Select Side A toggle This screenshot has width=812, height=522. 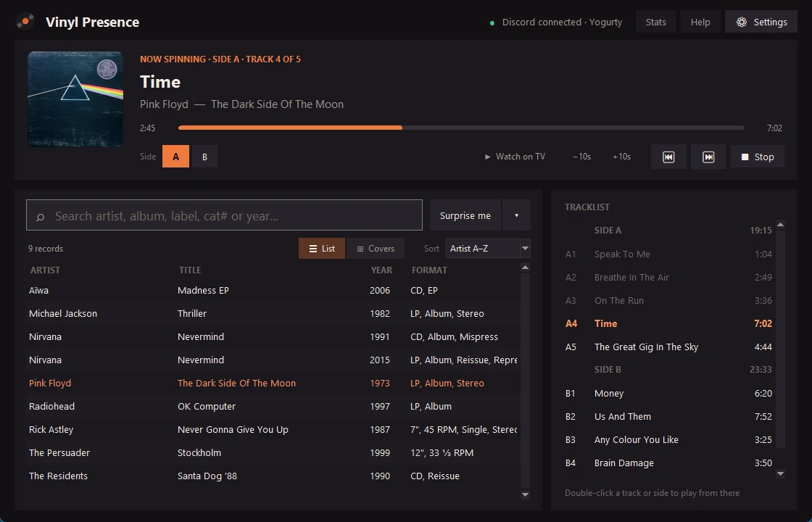175,157
